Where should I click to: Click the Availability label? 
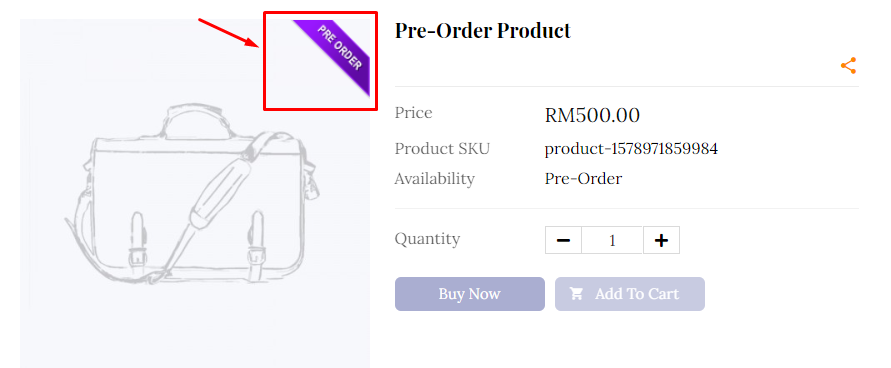[x=434, y=179]
